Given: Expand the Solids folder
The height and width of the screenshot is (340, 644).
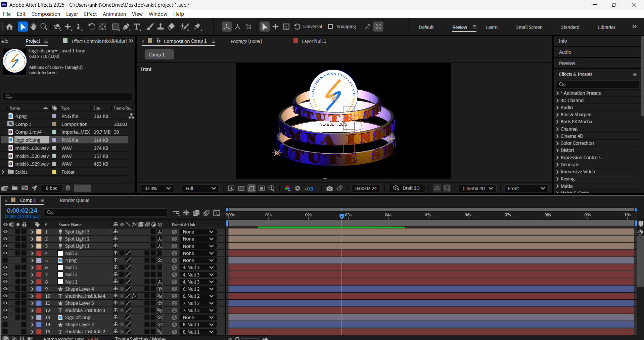Looking at the screenshot, I should click(3, 172).
